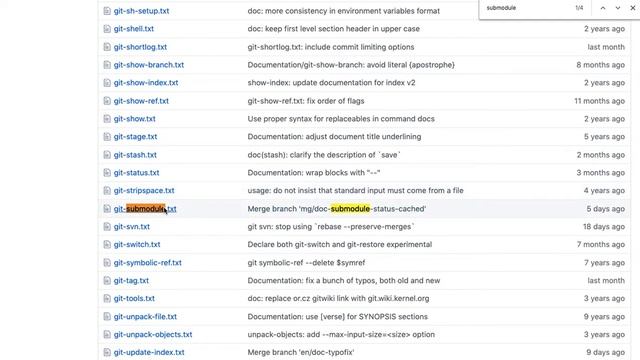Open commit 'Documentation: adjust document title underlining'
640x360 pixels.
pyautogui.click(x=334, y=137)
